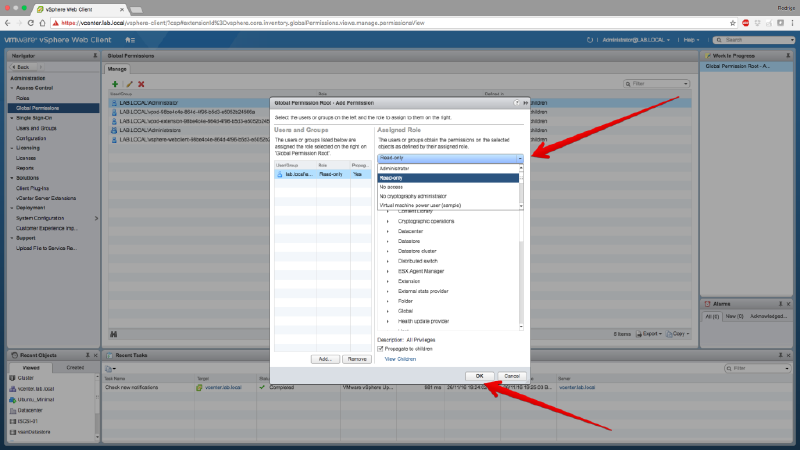
Task: Click the Add... button under Users and Groups
Action: (324, 358)
